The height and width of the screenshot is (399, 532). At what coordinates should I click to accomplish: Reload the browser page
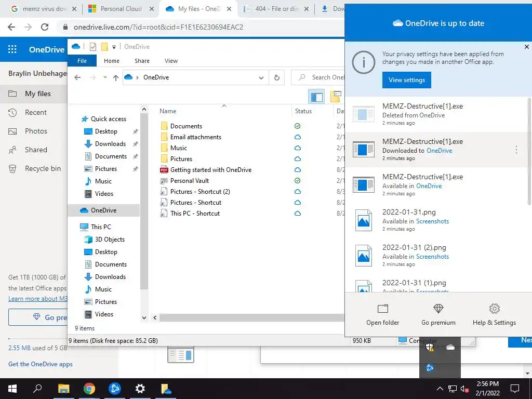[45, 27]
